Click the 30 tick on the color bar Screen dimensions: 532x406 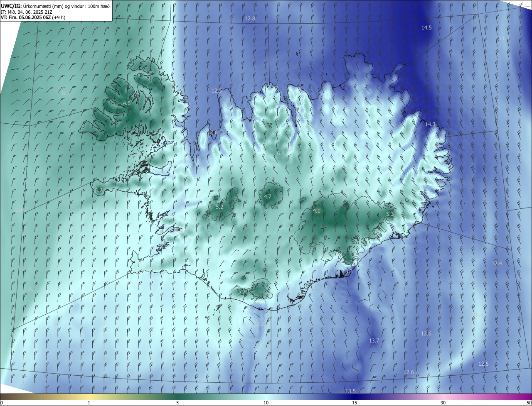point(443,403)
